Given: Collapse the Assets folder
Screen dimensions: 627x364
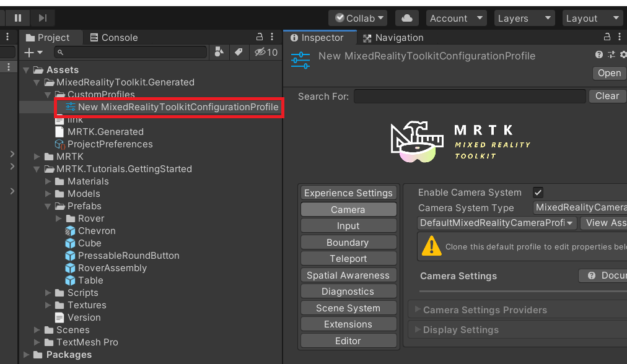Looking at the screenshot, I should [x=27, y=70].
